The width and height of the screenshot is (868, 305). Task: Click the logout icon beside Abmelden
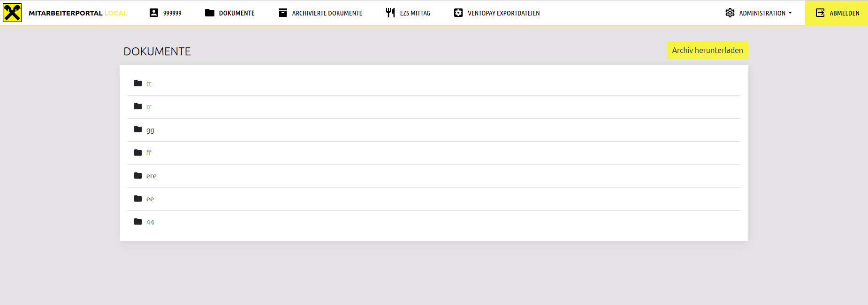[820, 13]
